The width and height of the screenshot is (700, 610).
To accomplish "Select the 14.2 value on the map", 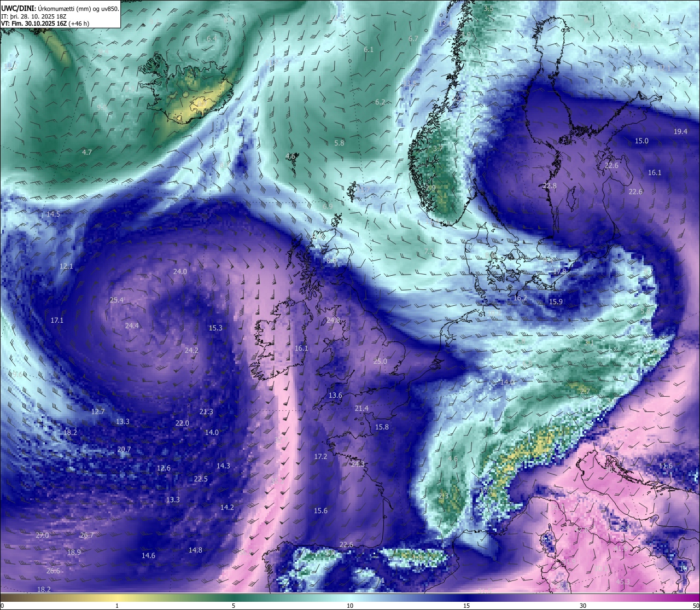I will (227, 507).
